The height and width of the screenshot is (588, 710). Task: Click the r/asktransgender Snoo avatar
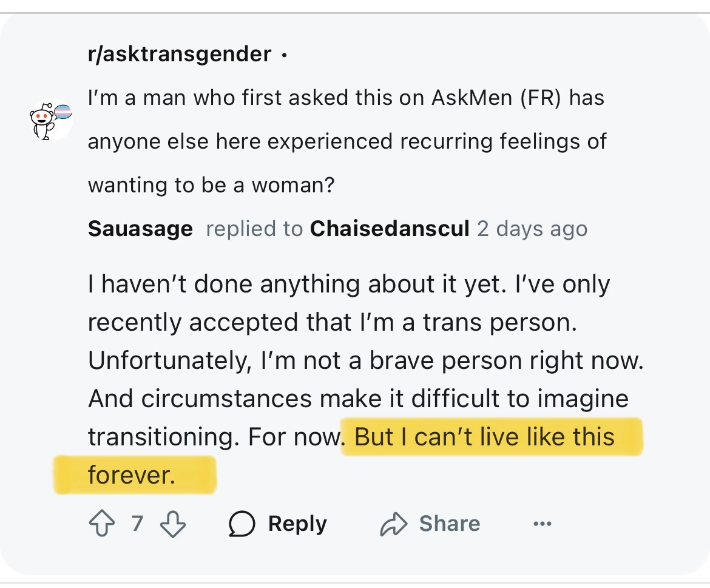coord(51,118)
